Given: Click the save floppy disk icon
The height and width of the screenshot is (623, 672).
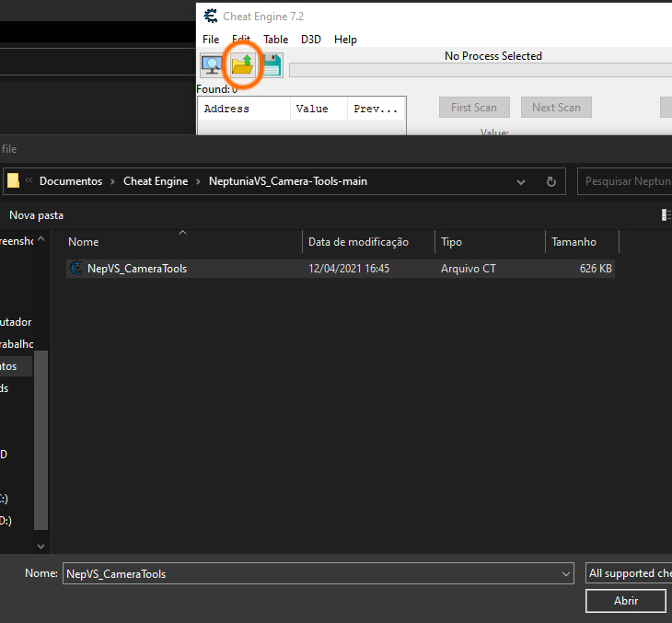Looking at the screenshot, I should pyautogui.click(x=272, y=65).
